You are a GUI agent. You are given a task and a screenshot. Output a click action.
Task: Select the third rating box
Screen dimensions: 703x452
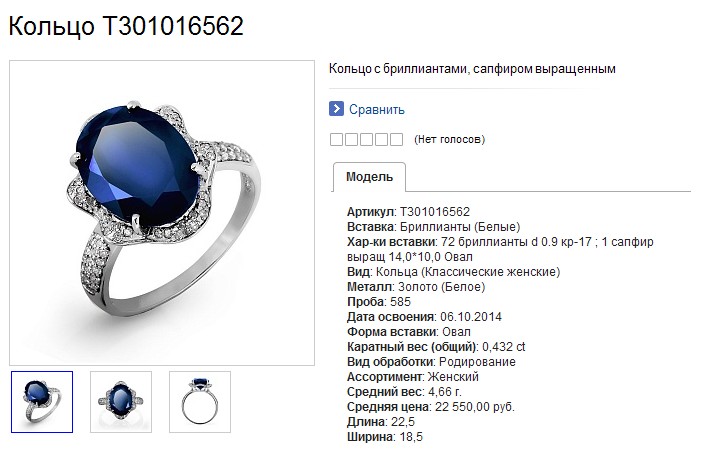point(366,139)
